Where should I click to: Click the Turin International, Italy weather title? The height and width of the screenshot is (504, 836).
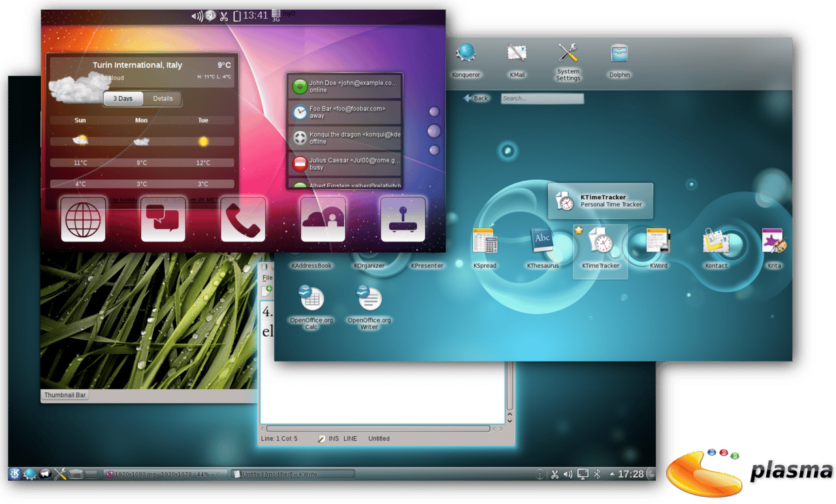[x=137, y=65]
